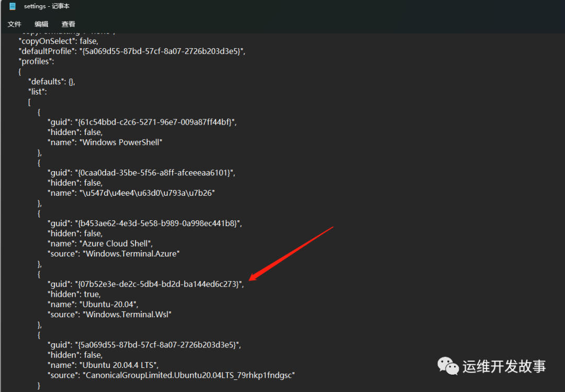
Task: Click the "Windows.Terminal.Azure" source line
Action: (x=114, y=253)
